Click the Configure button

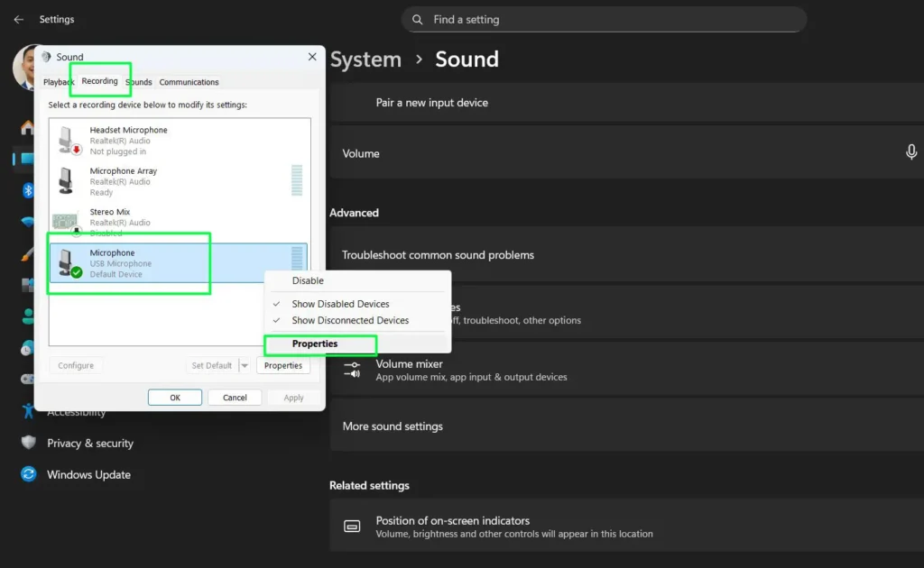(76, 365)
